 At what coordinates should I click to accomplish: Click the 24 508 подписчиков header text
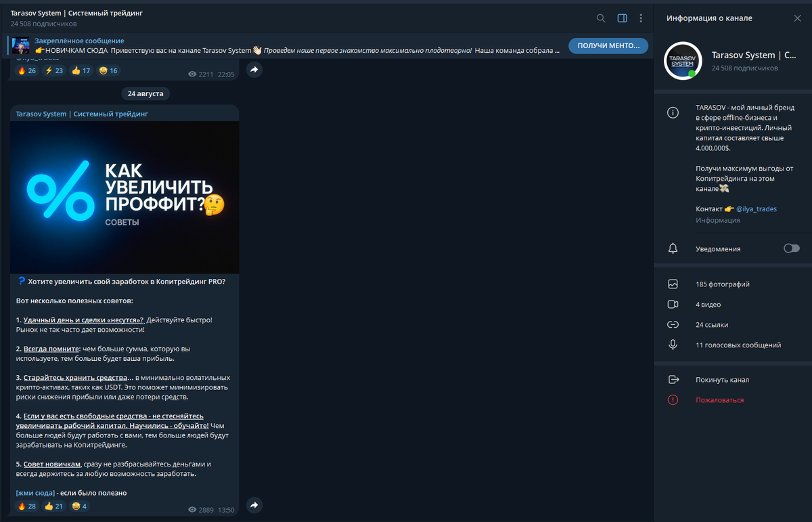[x=43, y=24]
